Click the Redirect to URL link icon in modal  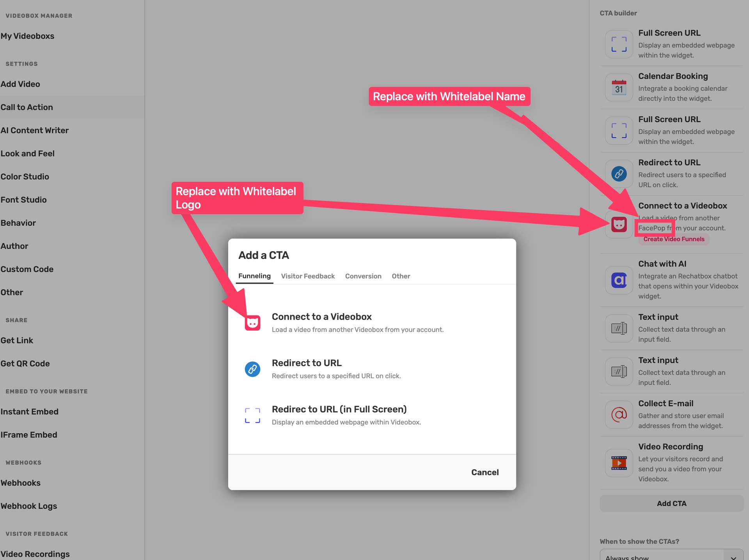[x=252, y=369]
